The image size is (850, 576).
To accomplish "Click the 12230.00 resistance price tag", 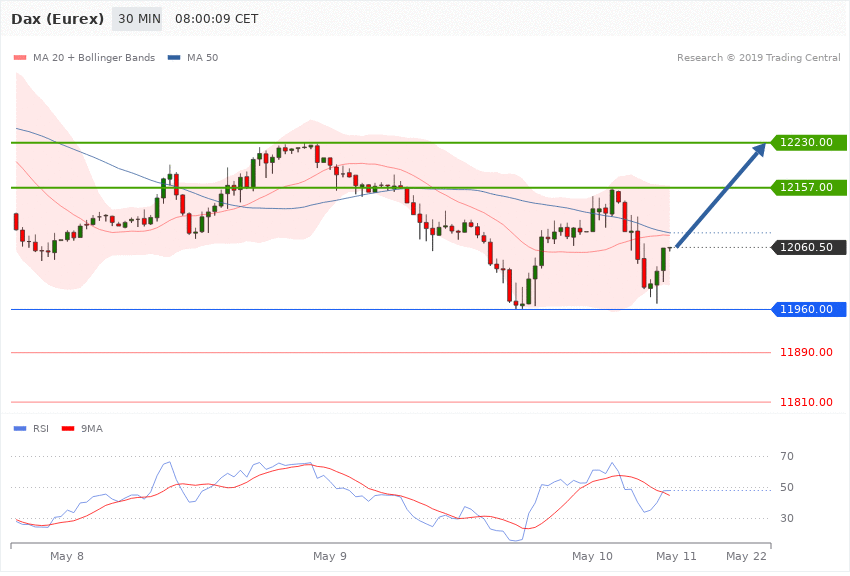I will click(x=808, y=143).
